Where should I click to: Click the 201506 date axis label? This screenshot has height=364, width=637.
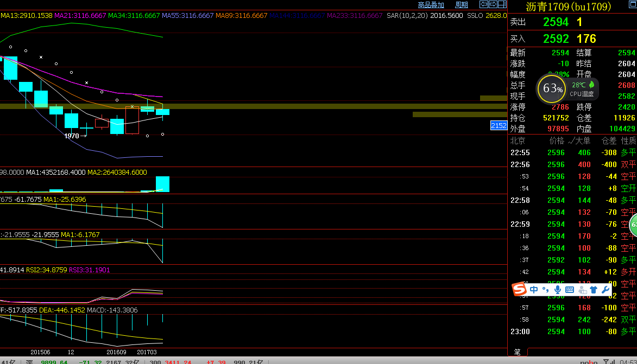click(x=40, y=352)
